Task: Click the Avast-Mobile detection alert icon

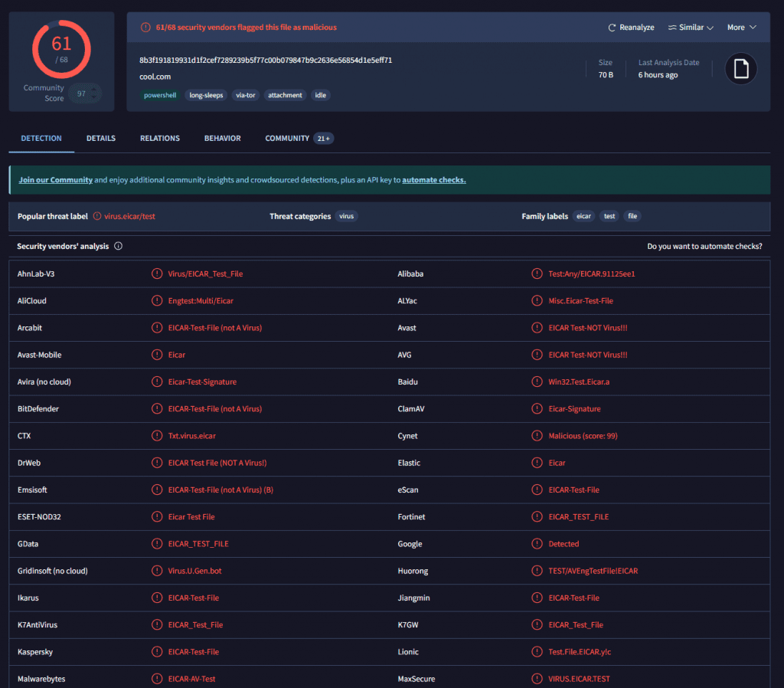Action: [x=157, y=355]
